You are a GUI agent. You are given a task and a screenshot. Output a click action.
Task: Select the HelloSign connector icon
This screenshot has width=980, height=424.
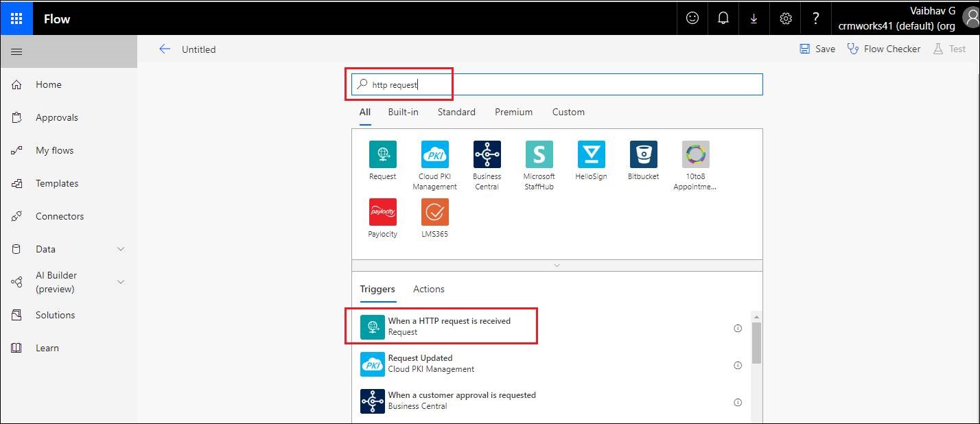pos(591,154)
